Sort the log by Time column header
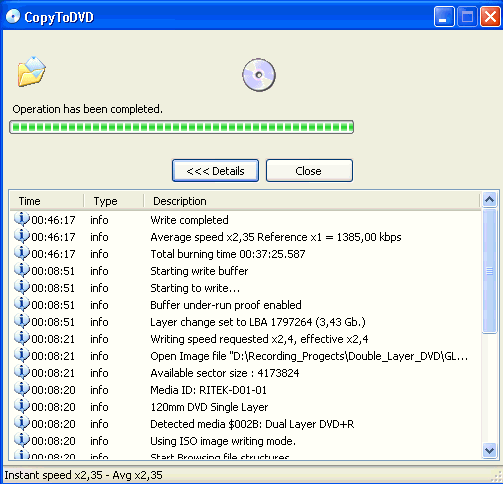This screenshot has width=503, height=484. coord(47,201)
